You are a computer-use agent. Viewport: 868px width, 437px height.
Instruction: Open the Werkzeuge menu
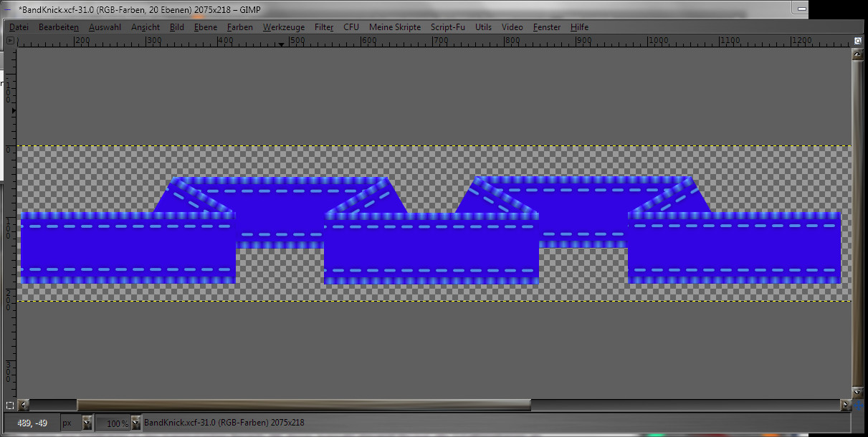[x=283, y=27]
